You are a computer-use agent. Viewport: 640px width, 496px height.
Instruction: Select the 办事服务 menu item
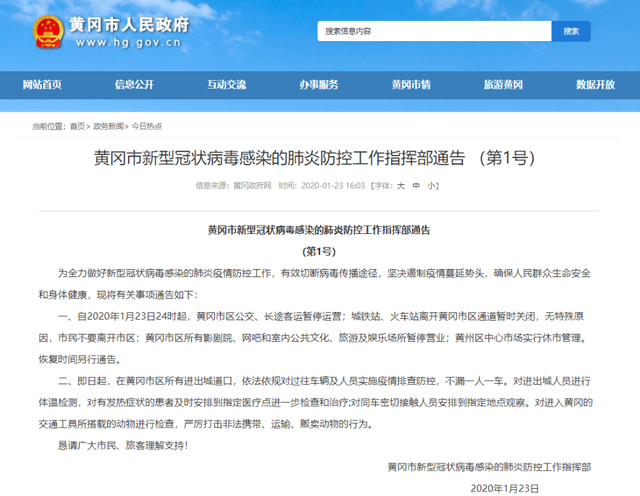(319, 84)
